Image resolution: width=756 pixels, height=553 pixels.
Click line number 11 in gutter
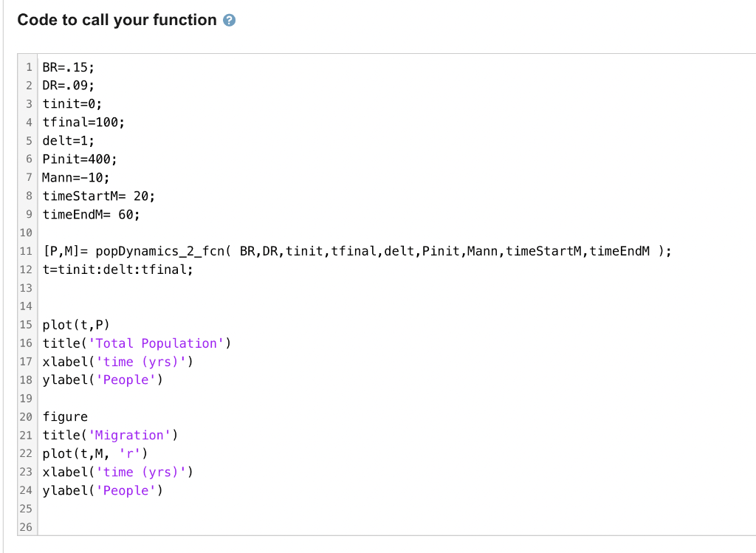[x=26, y=251]
